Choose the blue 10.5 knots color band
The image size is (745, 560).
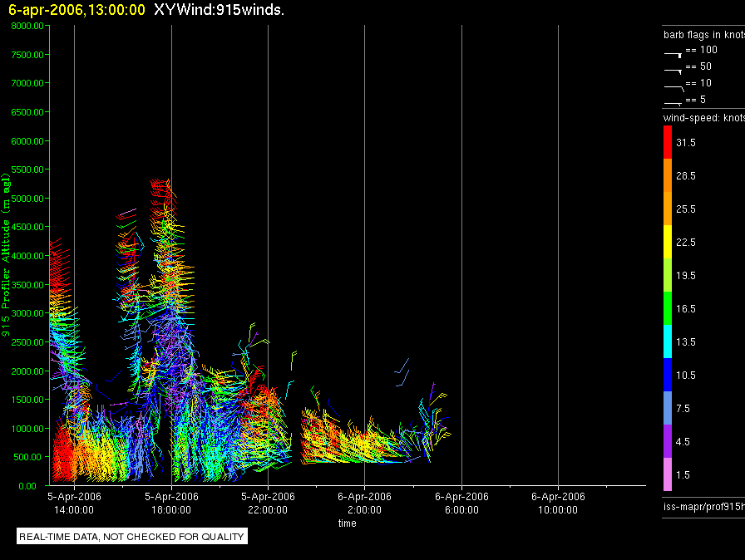(x=667, y=375)
